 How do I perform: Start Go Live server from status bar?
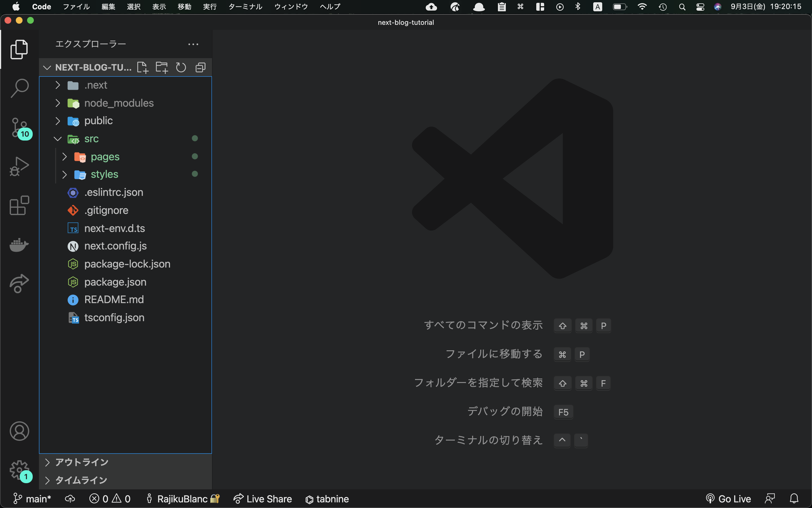coord(728,499)
